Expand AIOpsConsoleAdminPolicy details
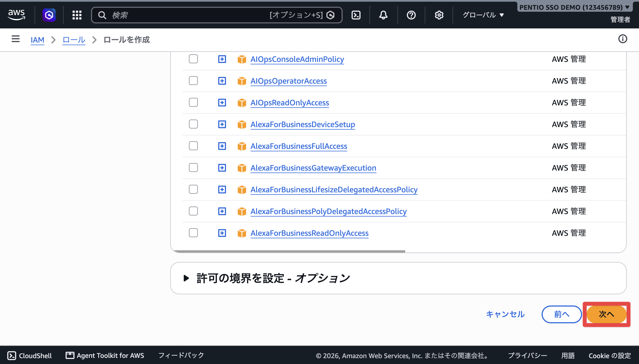 (x=222, y=59)
